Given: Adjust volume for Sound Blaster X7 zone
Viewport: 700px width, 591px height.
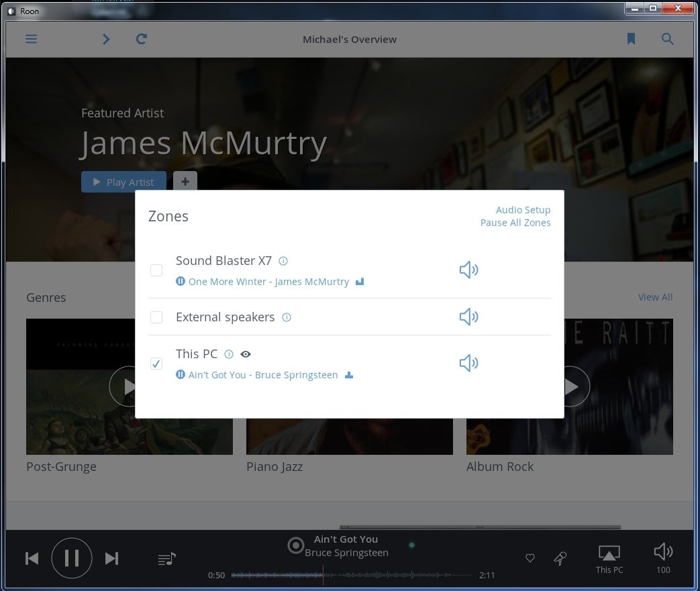Looking at the screenshot, I should click(x=468, y=270).
